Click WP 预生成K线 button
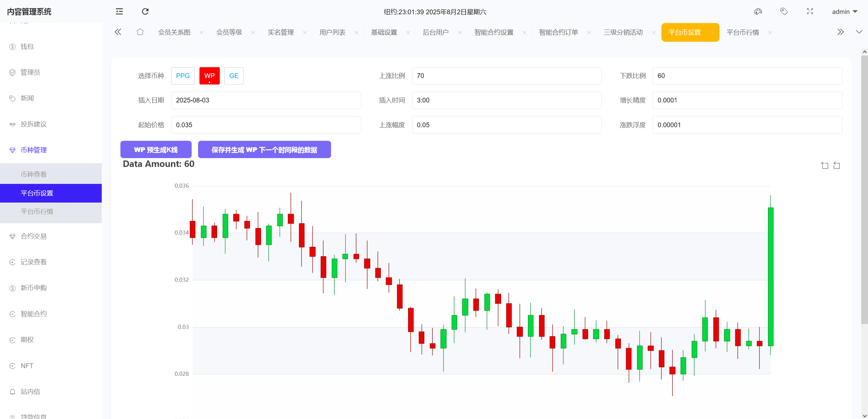 pyautogui.click(x=156, y=150)
